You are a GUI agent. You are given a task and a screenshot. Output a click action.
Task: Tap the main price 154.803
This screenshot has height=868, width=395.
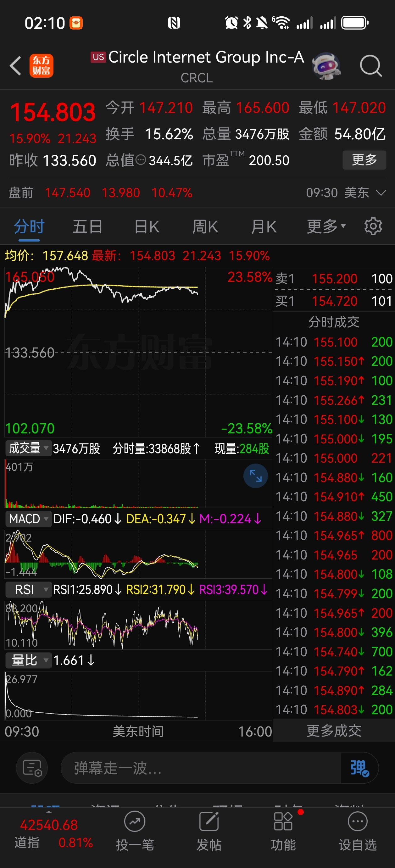[x=53, y=112]
